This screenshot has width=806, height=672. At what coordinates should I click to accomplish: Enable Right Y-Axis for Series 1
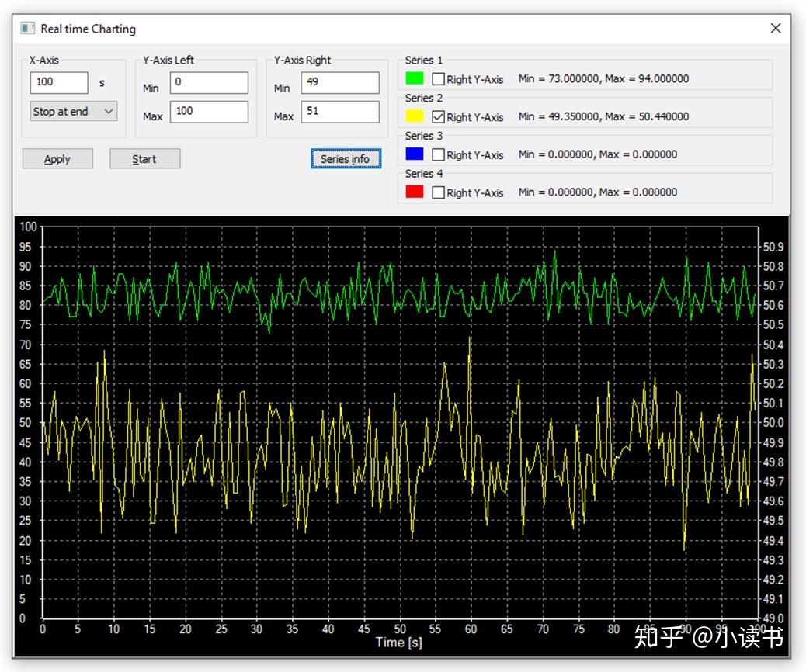[439, 79]
